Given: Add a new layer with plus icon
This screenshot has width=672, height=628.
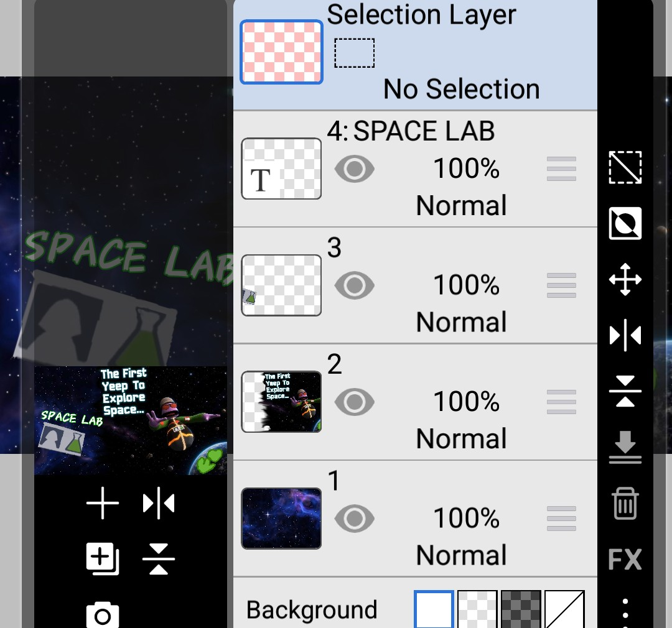Looking at the screenshot, I should tap(103, 503).
